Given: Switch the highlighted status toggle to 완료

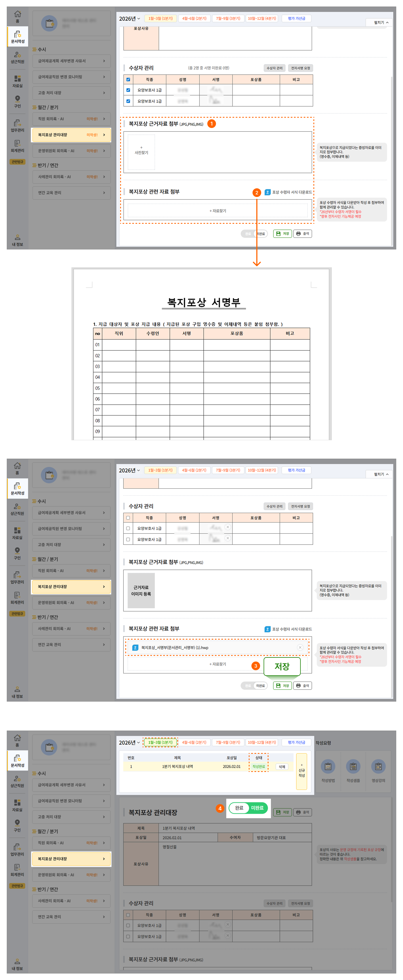Looking at the screenshot, I should click(239, 808).
